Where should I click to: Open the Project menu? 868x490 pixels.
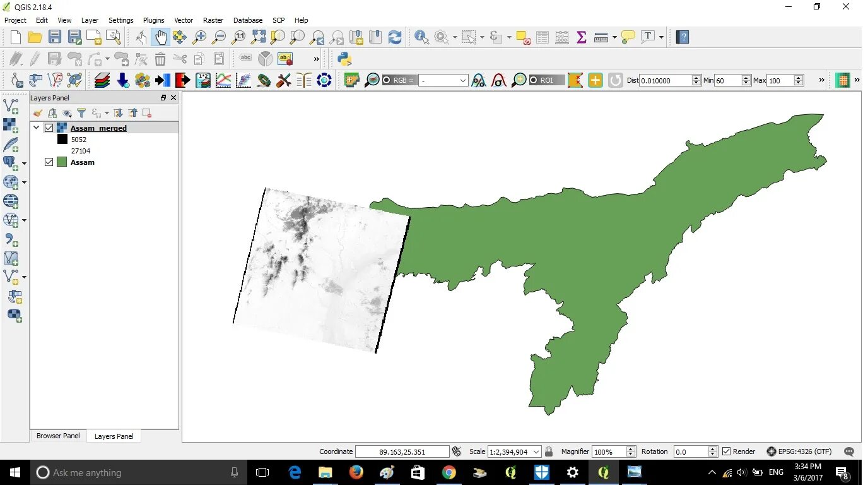click(16, 20)
